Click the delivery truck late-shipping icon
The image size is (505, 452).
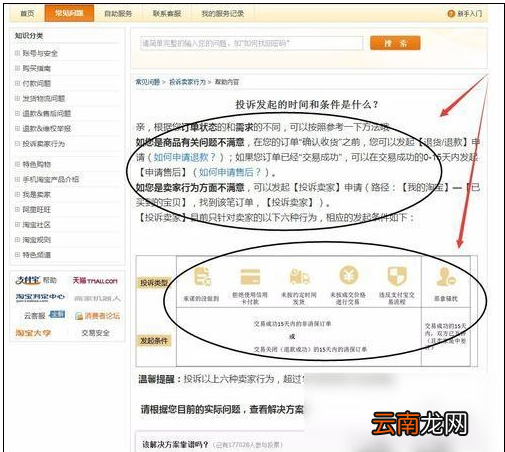(299, 277)
